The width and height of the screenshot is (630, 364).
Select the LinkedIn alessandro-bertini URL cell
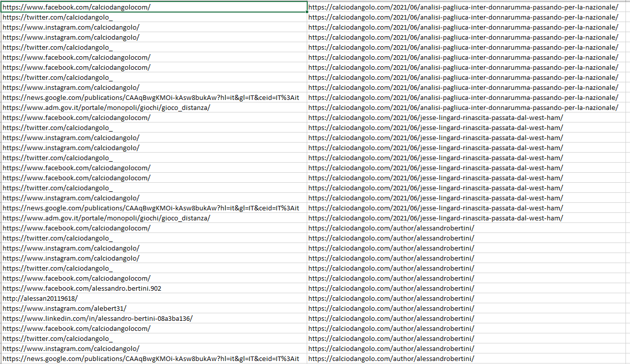[x=97, y=318]
